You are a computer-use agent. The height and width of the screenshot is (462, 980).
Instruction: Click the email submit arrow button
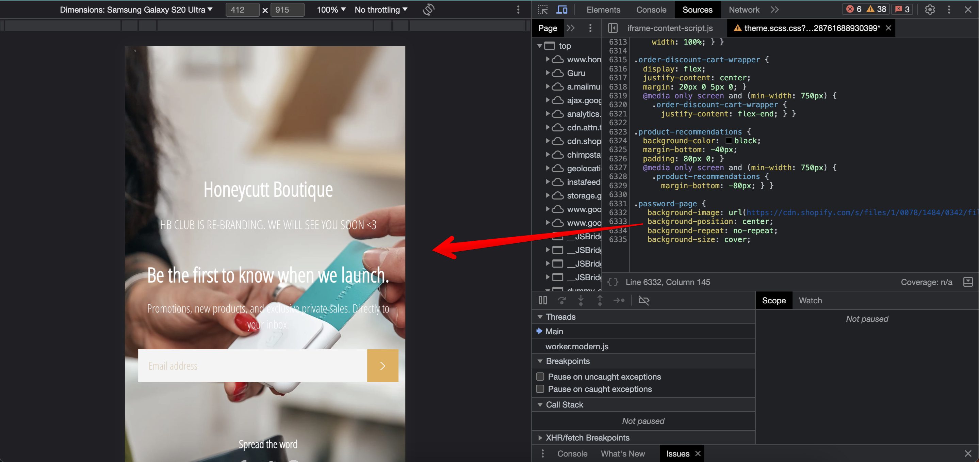[383, 366]
